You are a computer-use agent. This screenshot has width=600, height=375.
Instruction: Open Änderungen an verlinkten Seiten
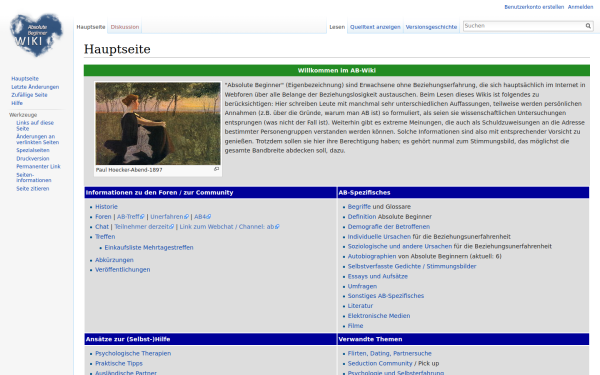(x=38, y=139)
